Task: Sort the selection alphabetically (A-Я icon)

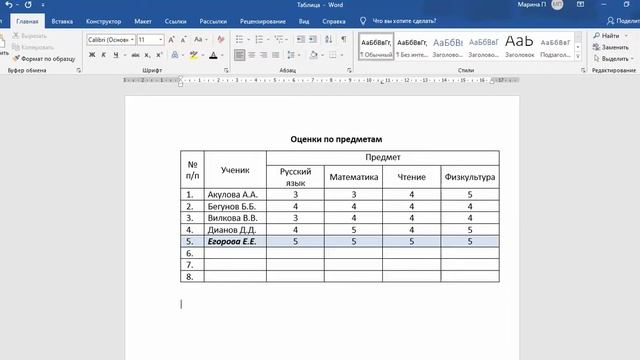Action: 329,40
